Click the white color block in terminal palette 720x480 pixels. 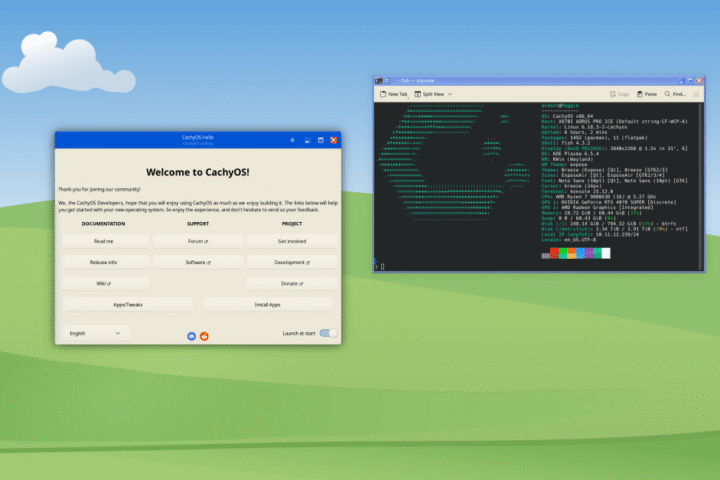(606, 253)
